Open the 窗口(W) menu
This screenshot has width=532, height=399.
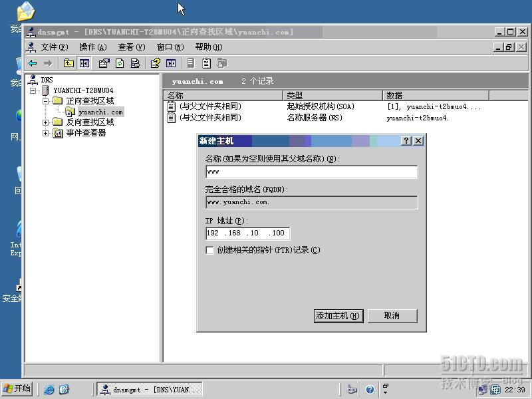point(170,47)
